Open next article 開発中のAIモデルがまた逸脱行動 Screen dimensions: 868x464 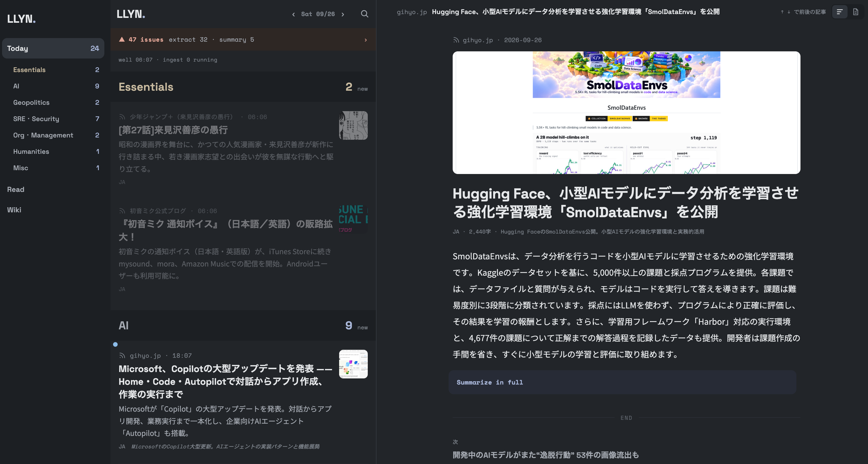click(546, 455)
